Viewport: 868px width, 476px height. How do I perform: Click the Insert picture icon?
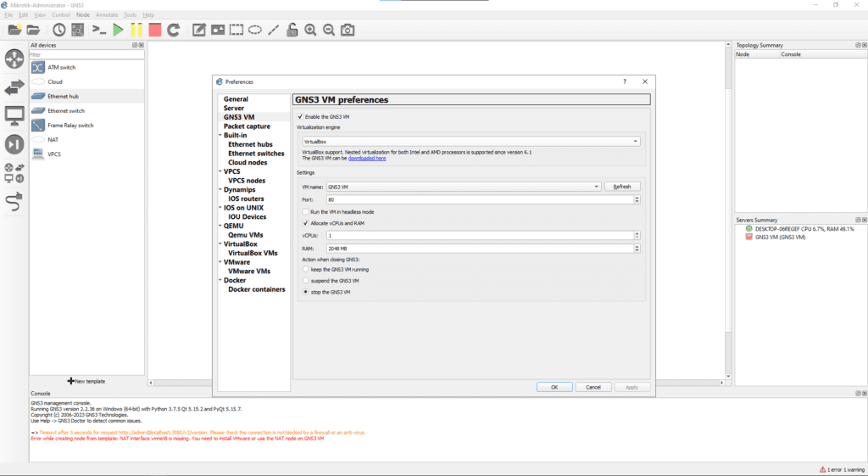click(218, 30)
